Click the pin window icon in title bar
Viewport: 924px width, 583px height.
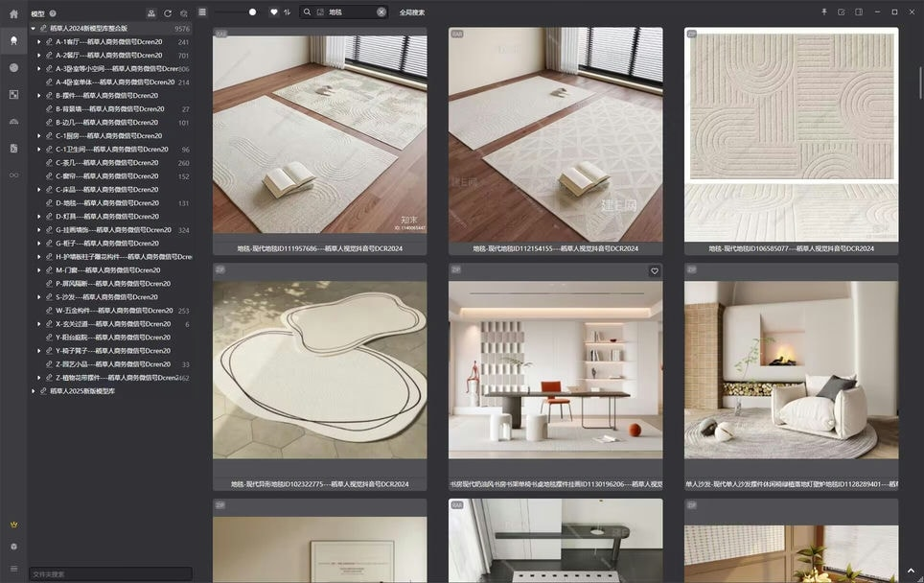823,12
